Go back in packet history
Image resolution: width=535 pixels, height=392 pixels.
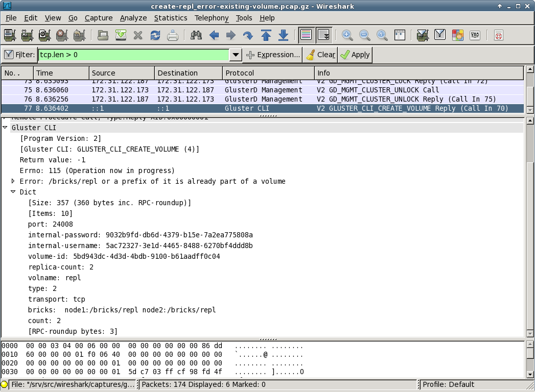coord(214,35)
